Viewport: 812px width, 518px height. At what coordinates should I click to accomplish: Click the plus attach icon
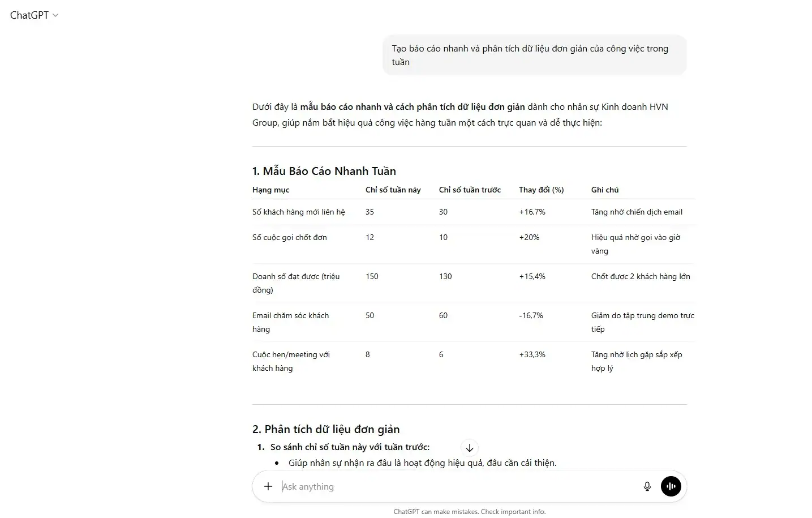268,486
